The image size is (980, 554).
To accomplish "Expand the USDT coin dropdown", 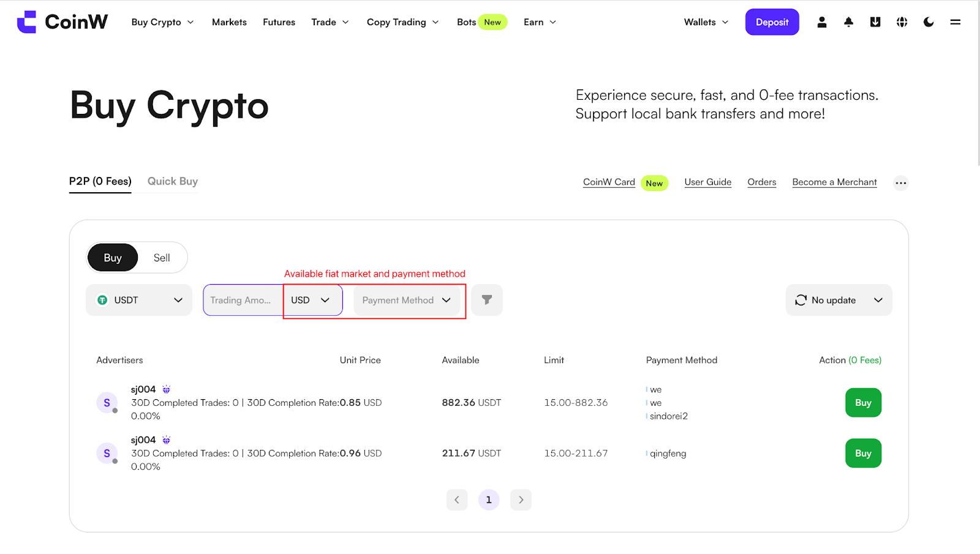I will coord(139,300).
